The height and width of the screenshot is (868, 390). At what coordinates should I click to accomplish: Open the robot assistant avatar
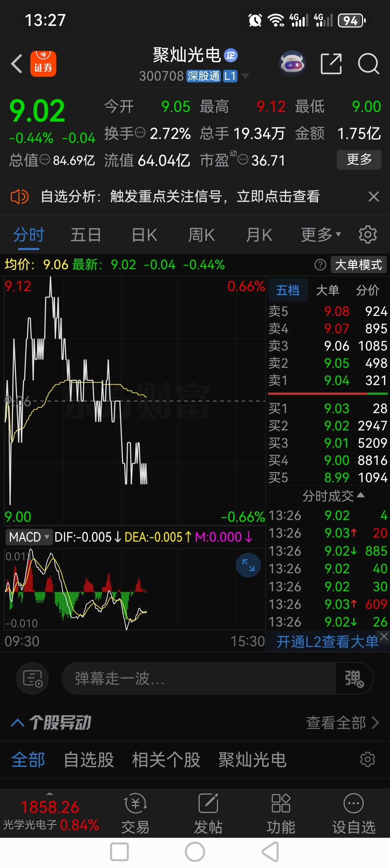click(292, 64)
